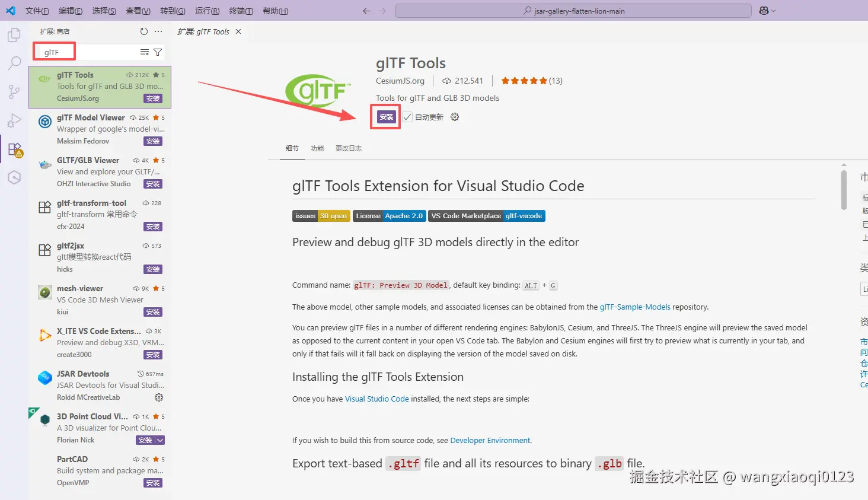This screenshot has height=500, width=868.
Task: Select the X_ITE VS Code Extension item
Action: [100, 343]
